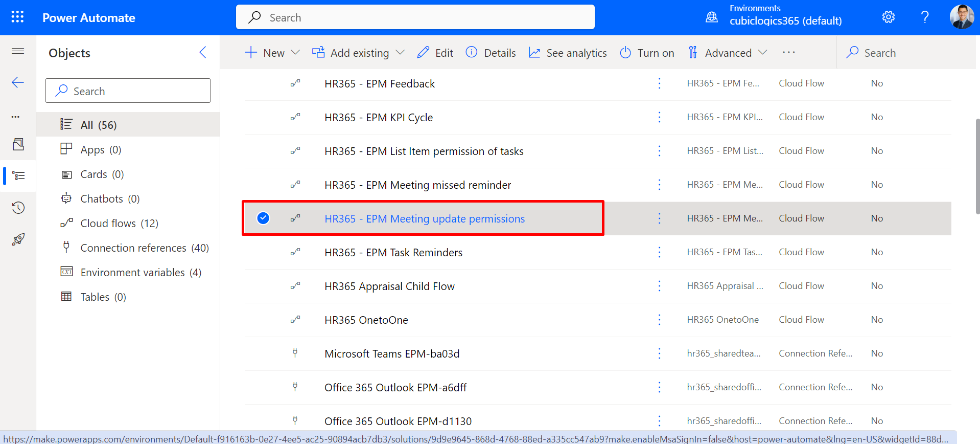Viewport: 980px width, 444px height.
Task: Open the Pipelines rocket icon in left rail
Action: tap(18, 239)
